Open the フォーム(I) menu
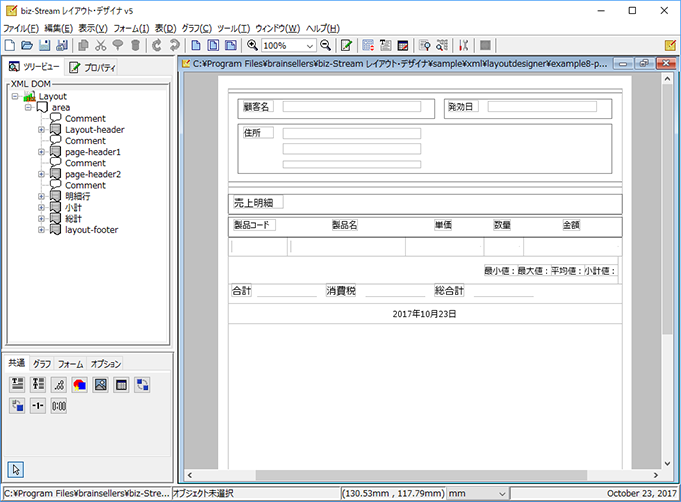The width and height of the screenshot is (681, 502). (x=131, y=29)
